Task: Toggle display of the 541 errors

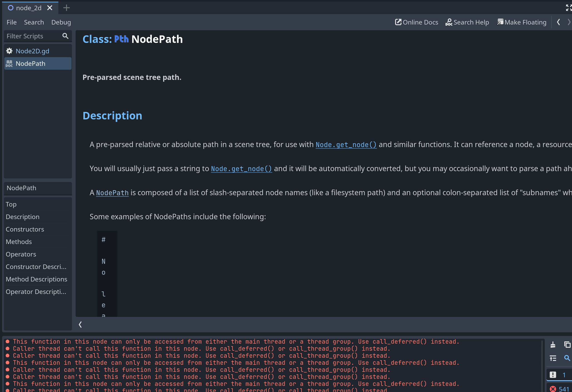Action: coord(559,389)
